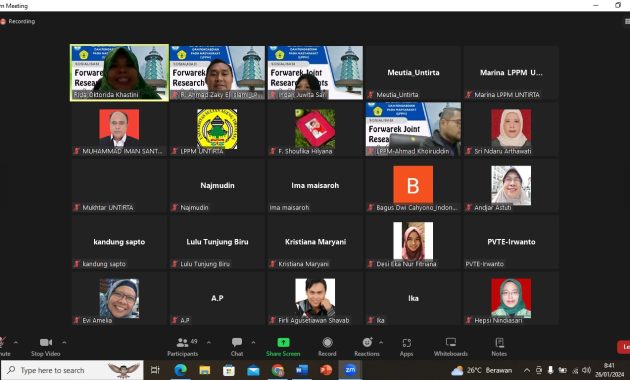The image size is (630, 380).
Task: Expand the mute audio options arrow
Action: tap(16, 343)
